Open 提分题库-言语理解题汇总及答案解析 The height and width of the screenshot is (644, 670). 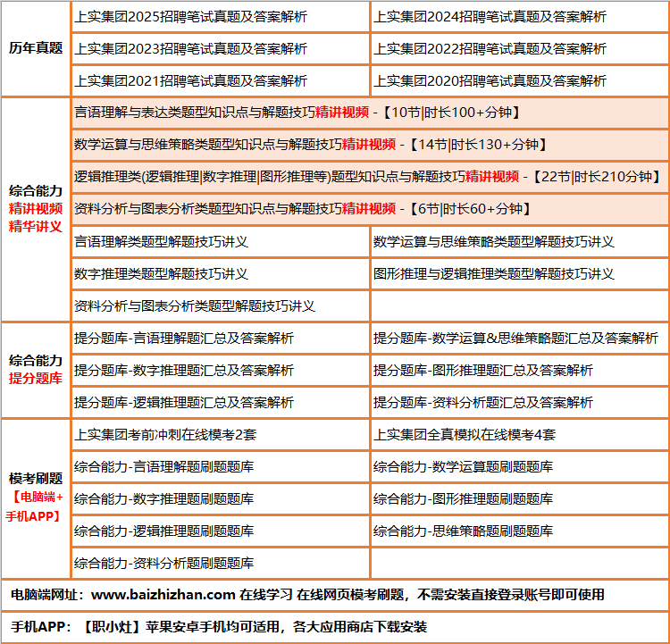pyautogui.click(x=183, y=339)
